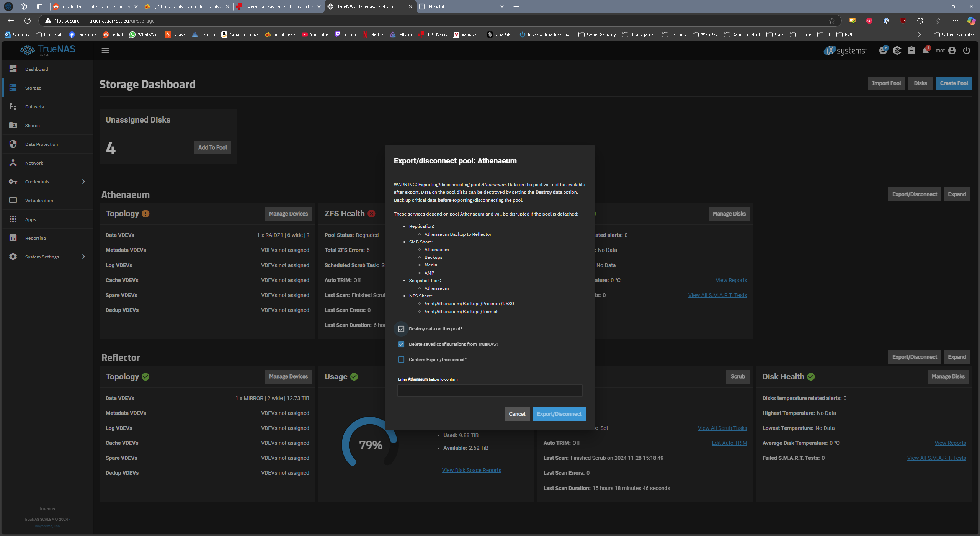Show more bookmarks bar overflow chevron
980x536 pixels.
click(x=920, y=34)
